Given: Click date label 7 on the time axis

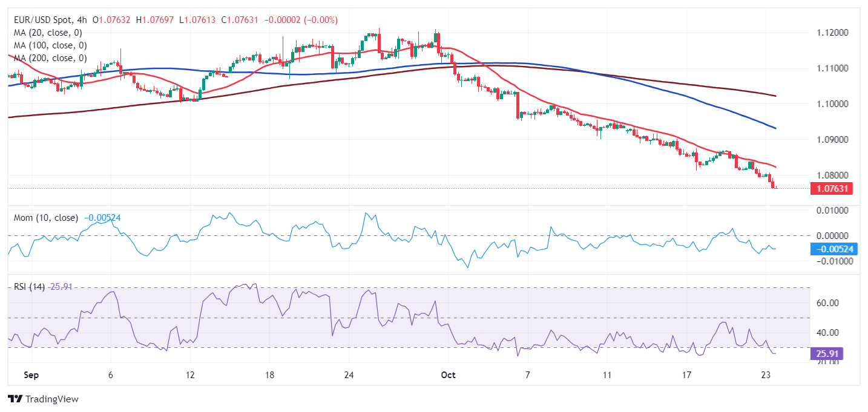Looking at the screenshot, I should point(527,375).
